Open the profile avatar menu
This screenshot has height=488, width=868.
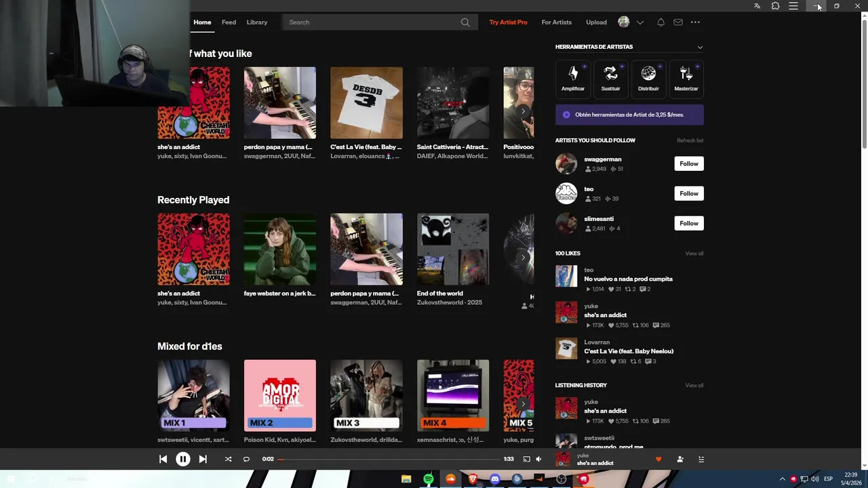click(624, 22)
